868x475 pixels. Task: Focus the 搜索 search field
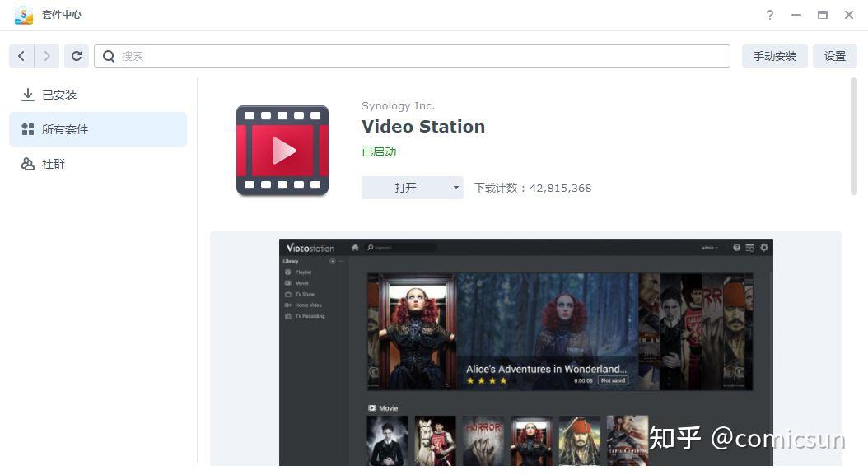point(412,56)
